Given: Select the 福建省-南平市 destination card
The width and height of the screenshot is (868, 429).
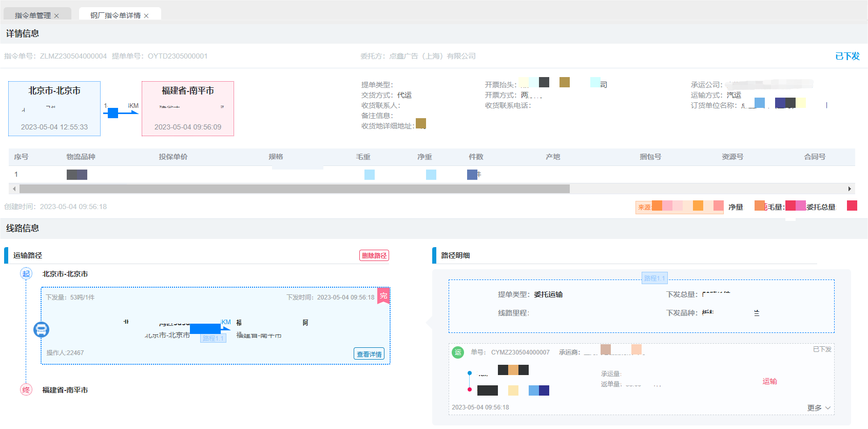Looking at the screenshot, I should (x=188, y=108).
